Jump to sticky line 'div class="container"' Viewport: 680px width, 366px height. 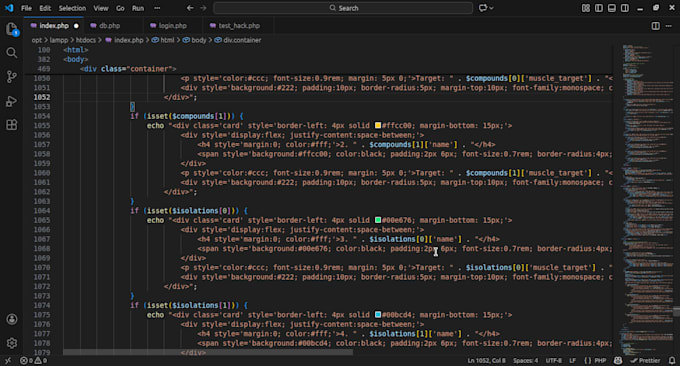tap(128, 69)
